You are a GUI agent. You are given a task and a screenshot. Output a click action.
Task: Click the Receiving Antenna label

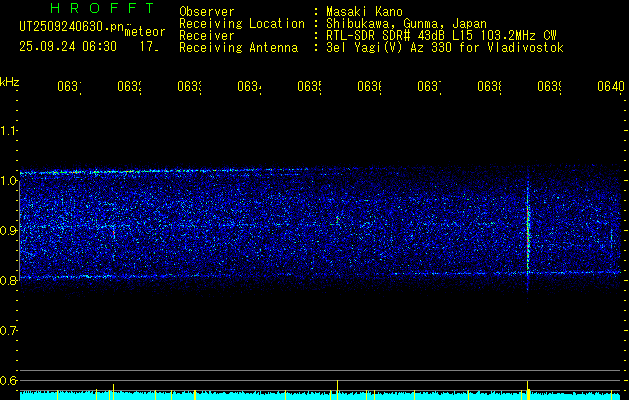pos(238,48)
